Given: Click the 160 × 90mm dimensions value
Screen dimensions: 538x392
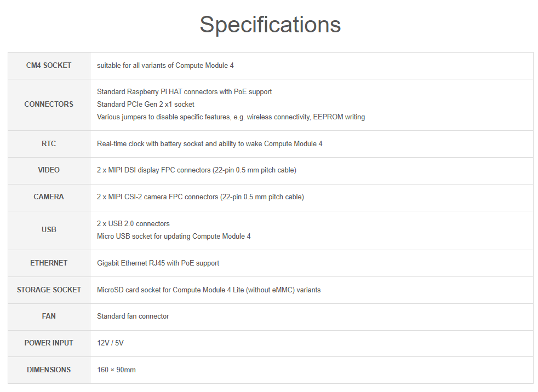Looking at the screenshot, I should tap(116, 370).
